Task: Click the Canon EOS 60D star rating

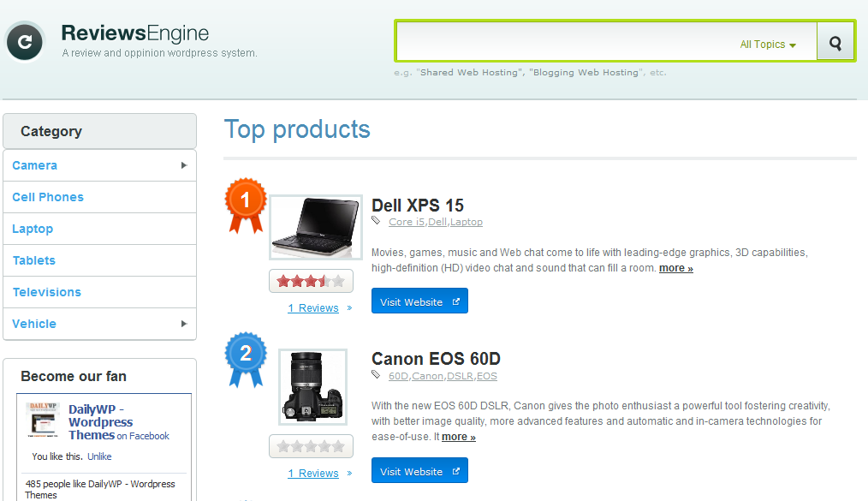Action: point(311,446)
